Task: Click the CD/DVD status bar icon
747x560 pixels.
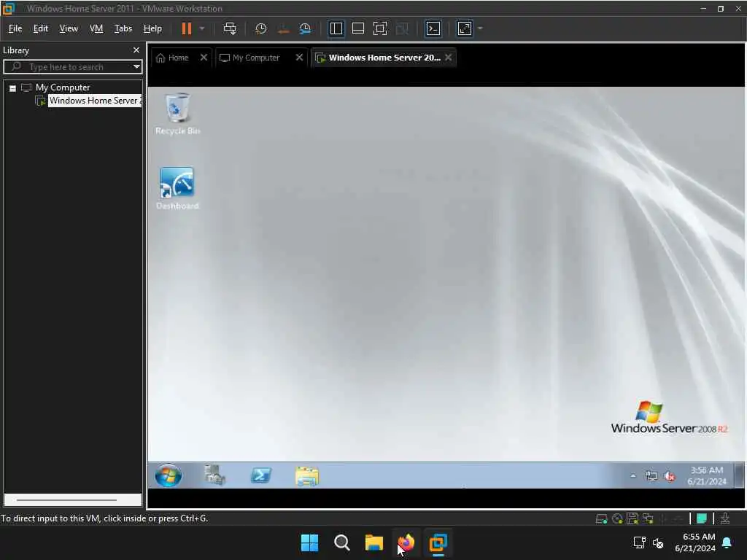Action: tap(617, 518)
